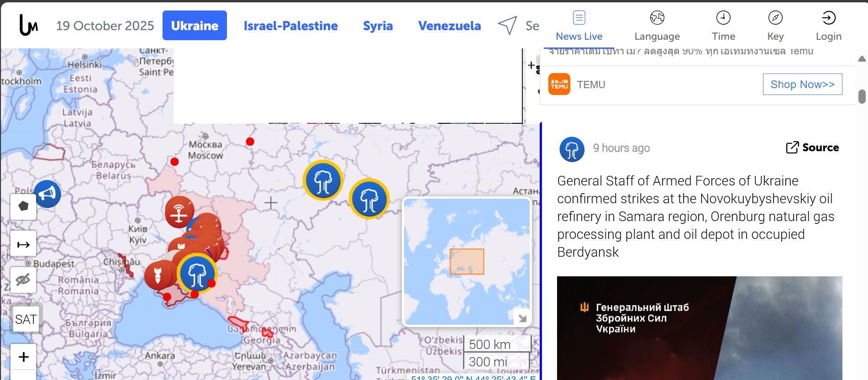Click the red dot southwest of Moscow
Viewport: 868px width, 380px height.
coord(174,162)
